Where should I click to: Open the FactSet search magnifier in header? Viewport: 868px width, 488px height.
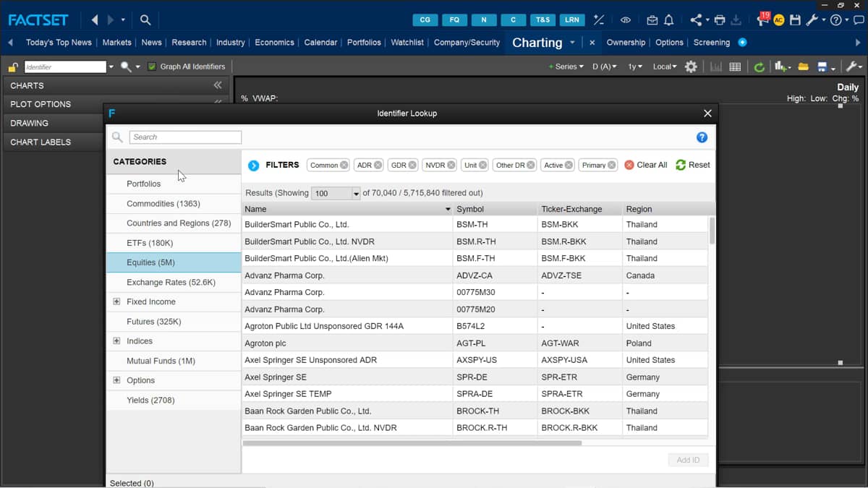[x=145, y=20]
